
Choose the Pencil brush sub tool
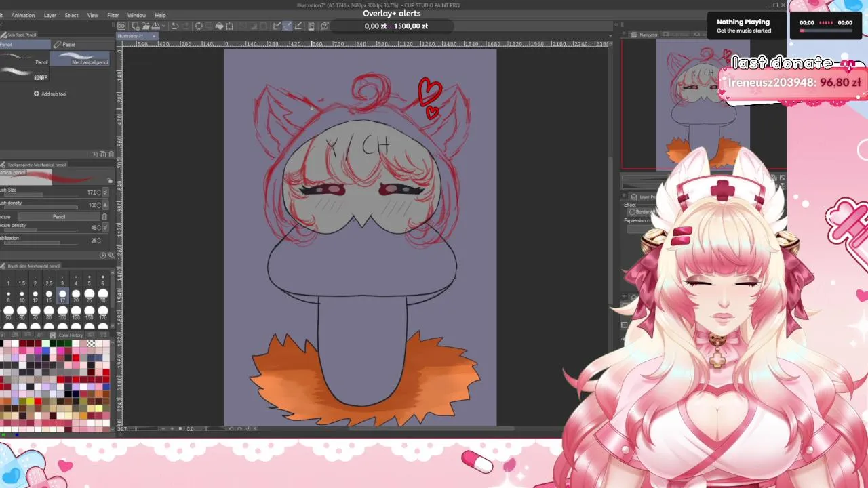(x=24, y=58)
